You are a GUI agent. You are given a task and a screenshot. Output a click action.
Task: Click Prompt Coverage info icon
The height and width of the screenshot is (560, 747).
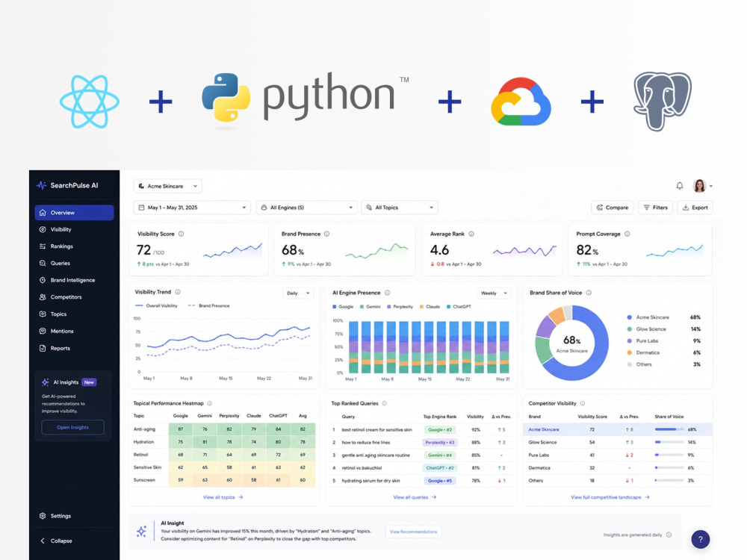click(x=627, y=234)
